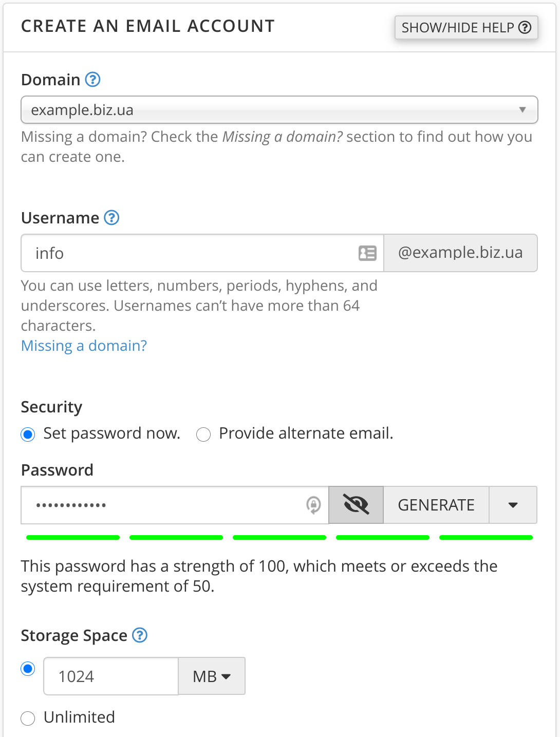
Task: Select the 'Set password now' radio button
Action: 28,434
